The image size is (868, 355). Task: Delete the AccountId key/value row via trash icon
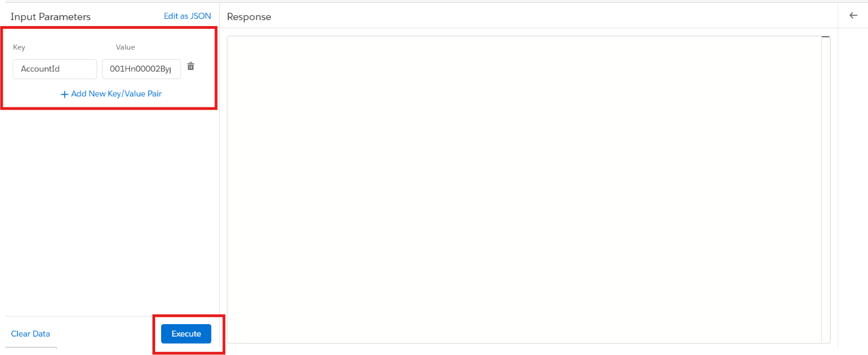[190, 67]
